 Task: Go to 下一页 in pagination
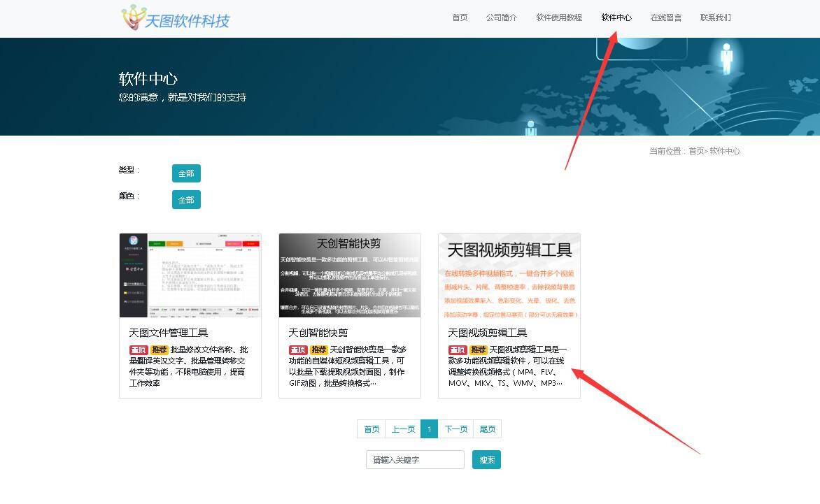[455, 429]
